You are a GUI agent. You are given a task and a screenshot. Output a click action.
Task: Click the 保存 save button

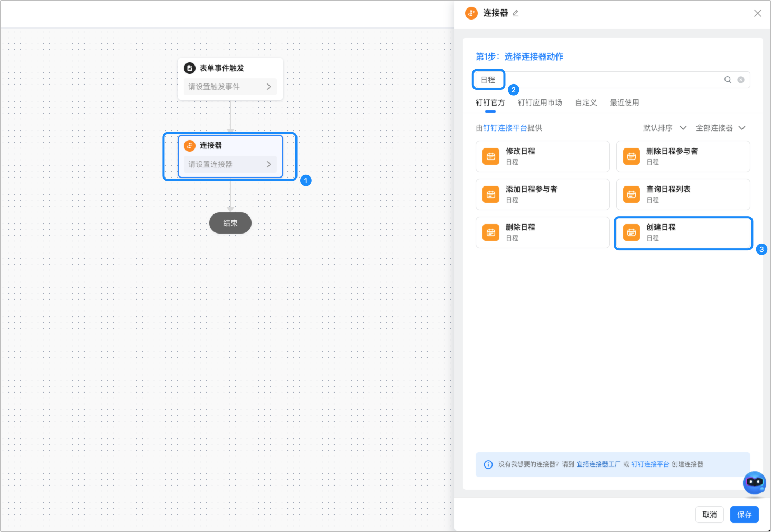point(744,515)
